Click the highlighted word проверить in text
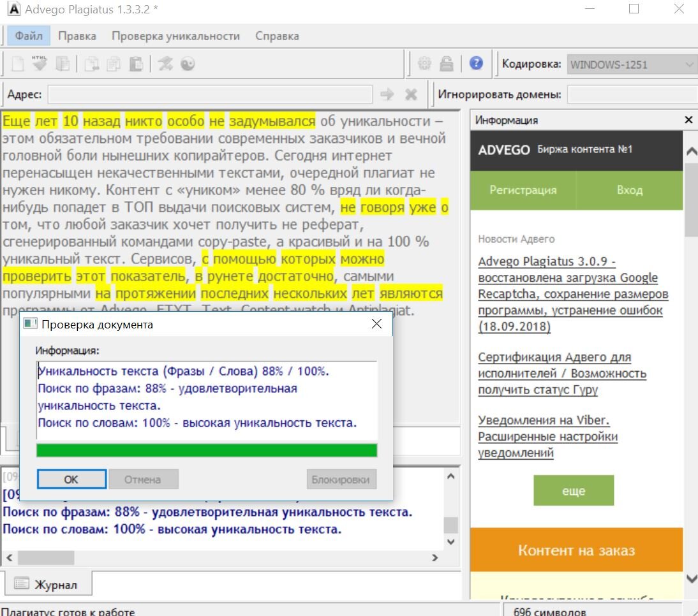The image size is (698, 616). coord(37,276)
